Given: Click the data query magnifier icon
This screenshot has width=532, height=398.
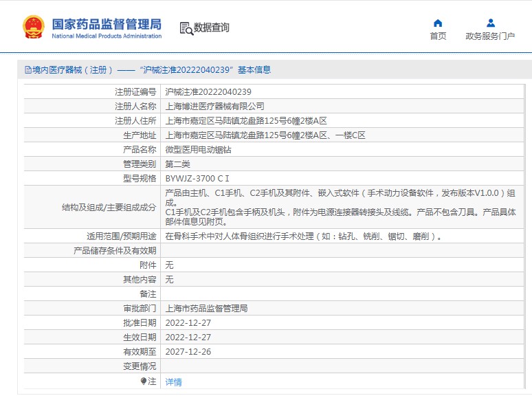Looking at the screenshot, I should [x=186, y=28].
